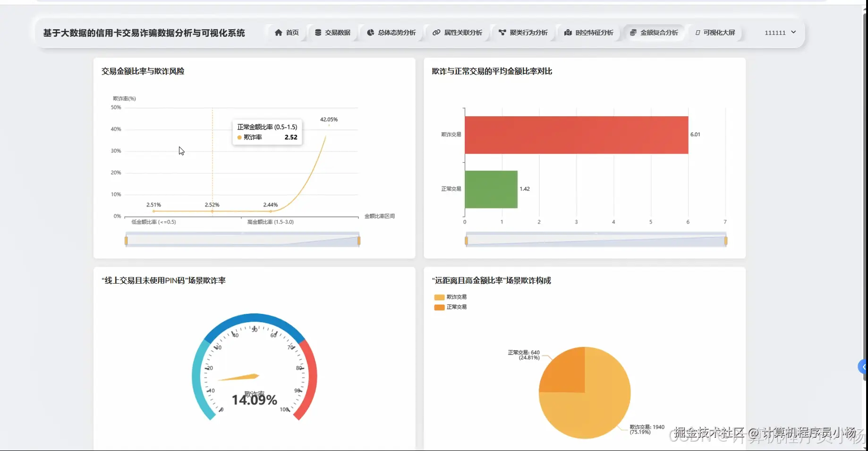
Task: Click right zoom handle under 交易金额比率与欺诈风险 chart
Action: coord(359,241)
